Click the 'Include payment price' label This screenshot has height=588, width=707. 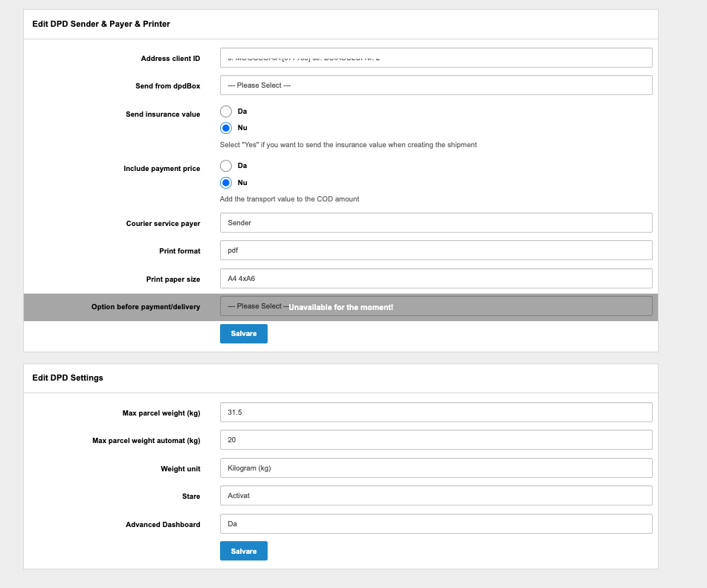tap(162, 169)
